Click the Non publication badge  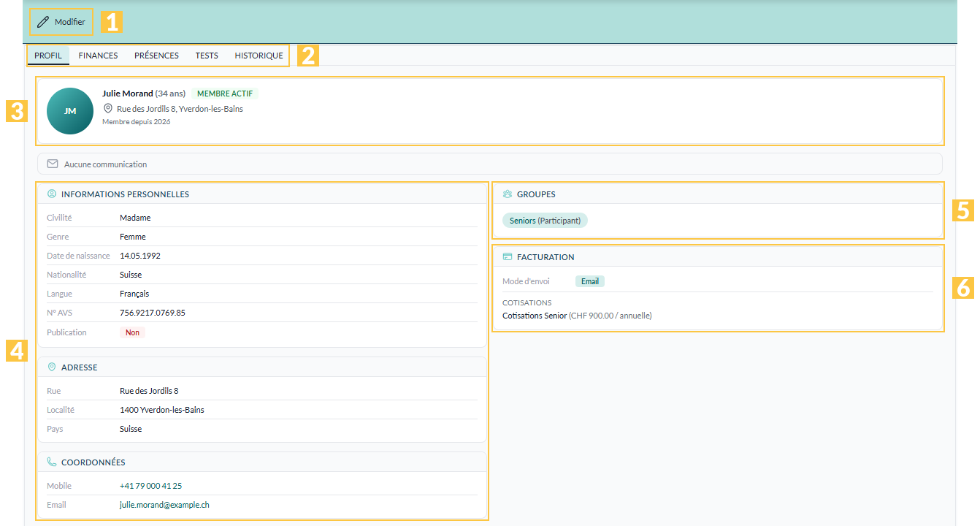coord(132,332)
